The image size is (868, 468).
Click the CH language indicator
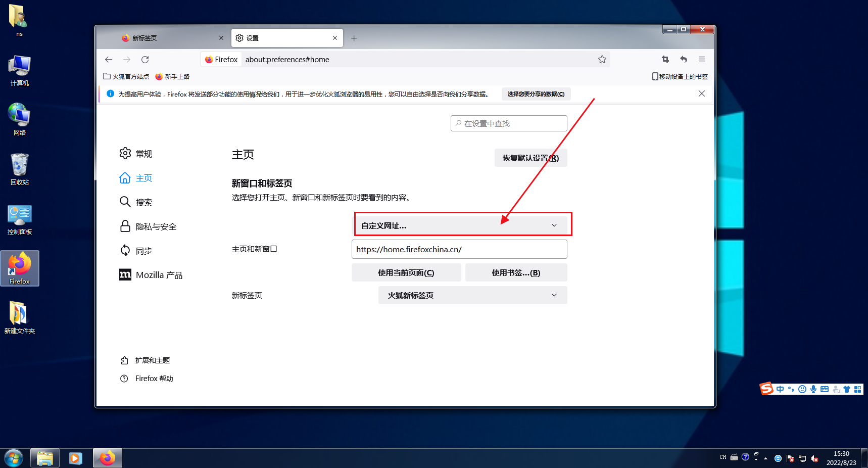[x=723, y=457]
